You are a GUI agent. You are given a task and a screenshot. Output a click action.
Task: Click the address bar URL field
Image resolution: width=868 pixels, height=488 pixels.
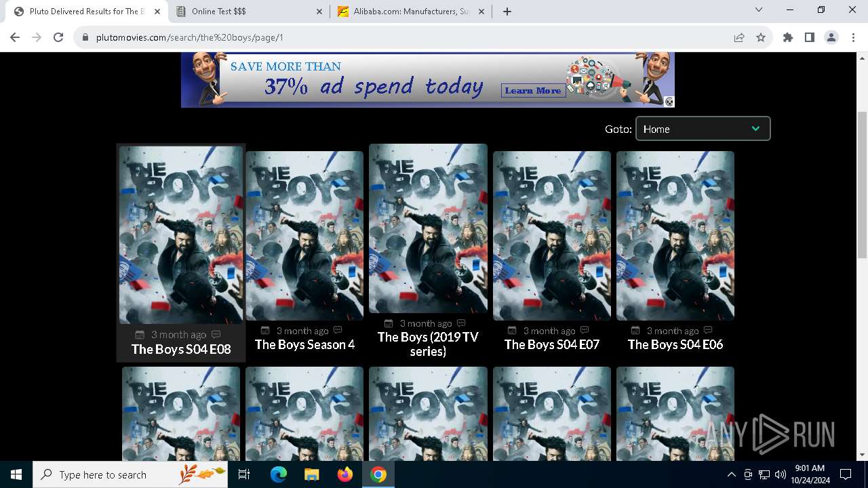click(407, 37)
